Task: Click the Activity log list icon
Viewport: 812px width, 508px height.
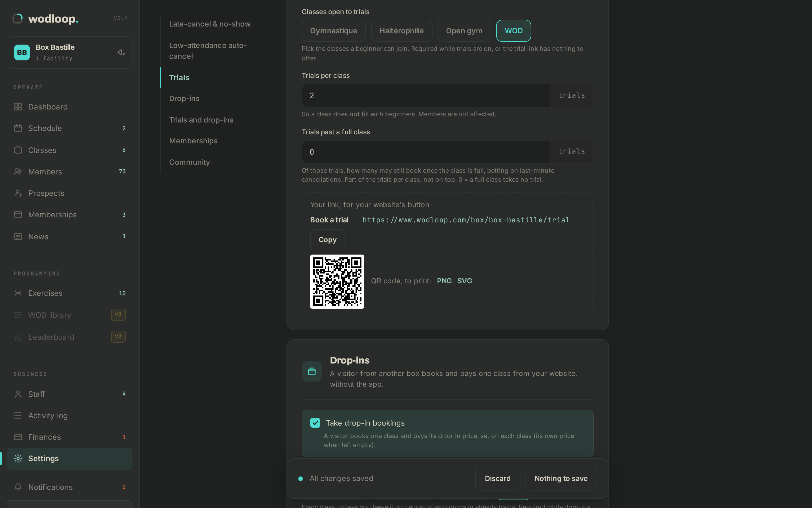Action: 18,416
